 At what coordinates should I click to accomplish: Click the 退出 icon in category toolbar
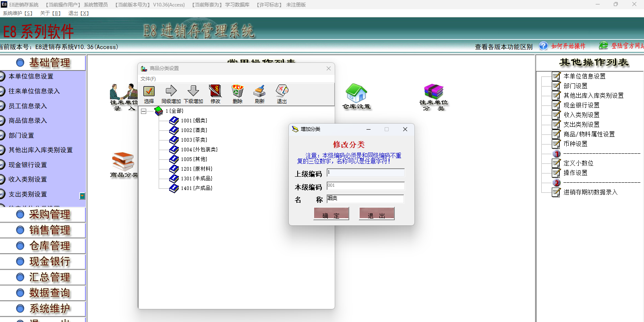(x=282, y=91)
